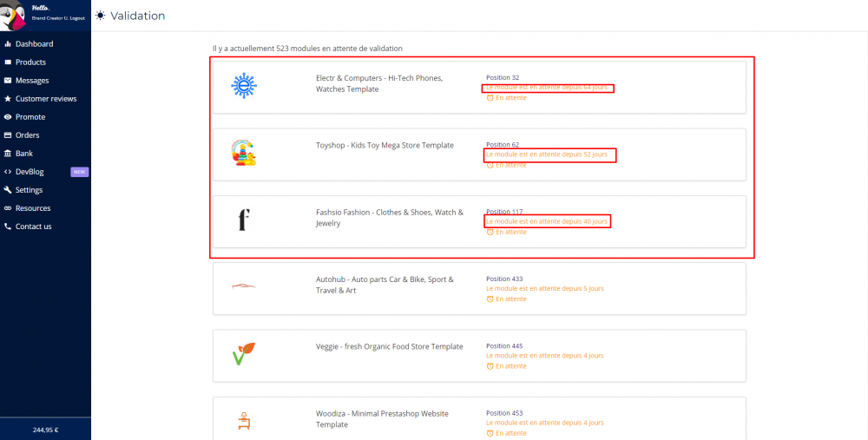Click the Toyshop rainbow toy logo
Image resolution: width=868 pixels, height=440 pixels.
click(244, 153)
